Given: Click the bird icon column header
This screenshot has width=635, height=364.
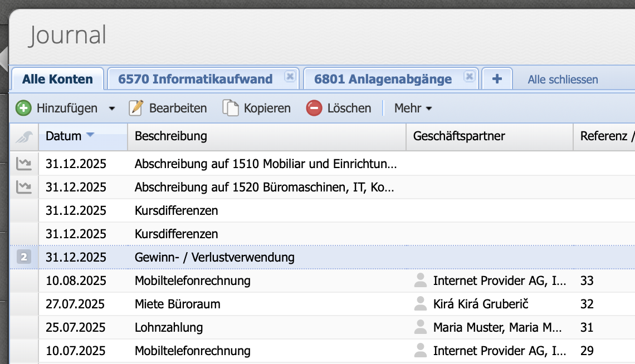Looking at the screenshot, I should point(24,137).
